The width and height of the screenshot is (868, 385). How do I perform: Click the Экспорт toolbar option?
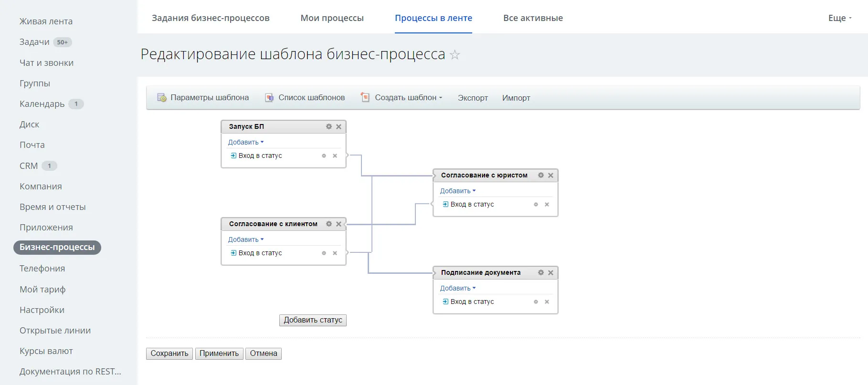point(473,98)
